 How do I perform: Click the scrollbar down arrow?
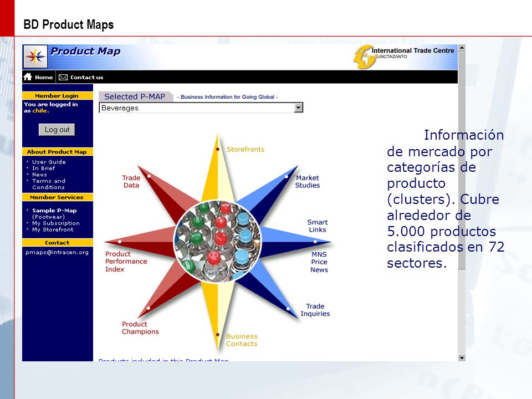(462, 357)
